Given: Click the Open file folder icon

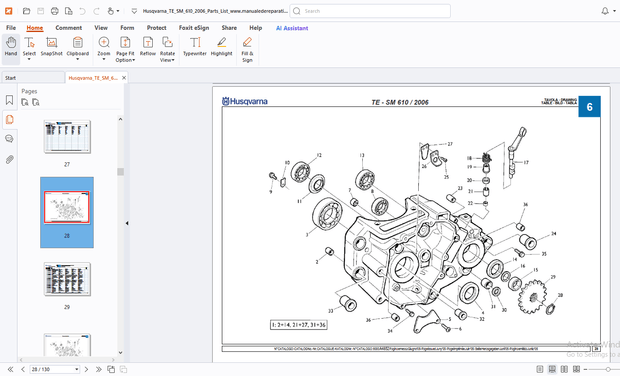Looking at the screenshot, I should click(26, 11).
